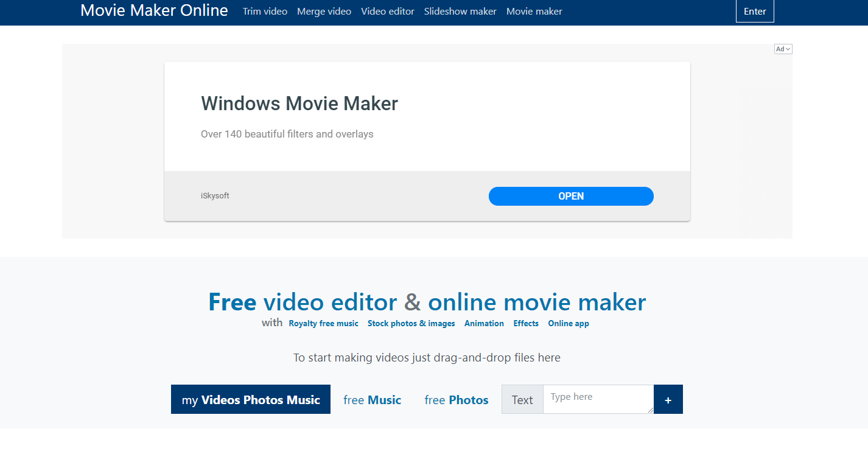Follow the Animation link
Screen dimensions: 868x468
484,323
